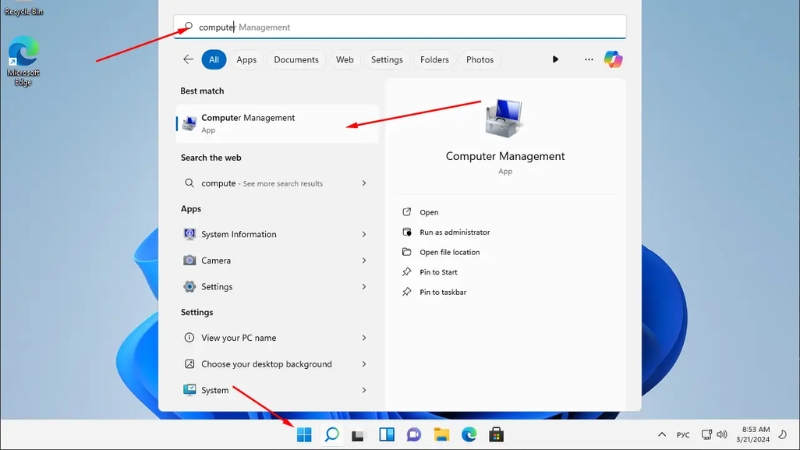Screen dimensions: 800x450
Task: Click the back arrow in search panel
Action: (x=188, y=59)
